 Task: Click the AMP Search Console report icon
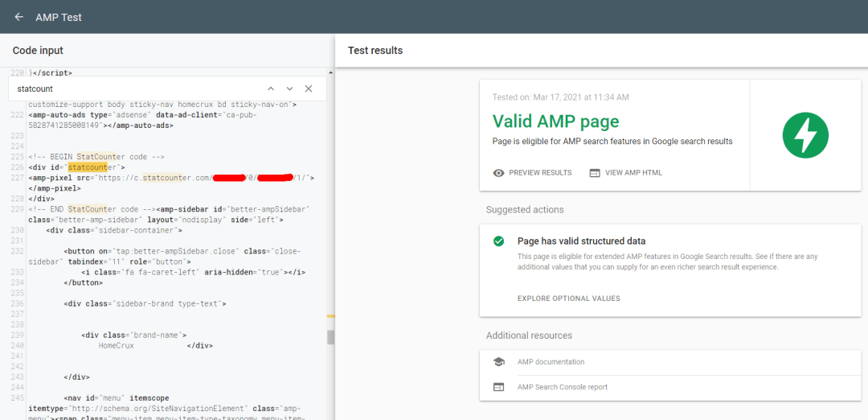coord(498,387)
